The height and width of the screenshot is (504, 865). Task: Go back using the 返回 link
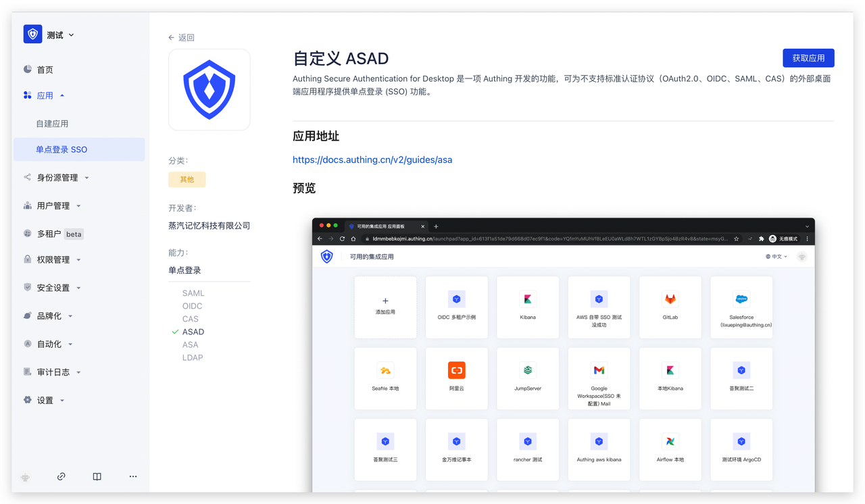[x=182, y=38]
